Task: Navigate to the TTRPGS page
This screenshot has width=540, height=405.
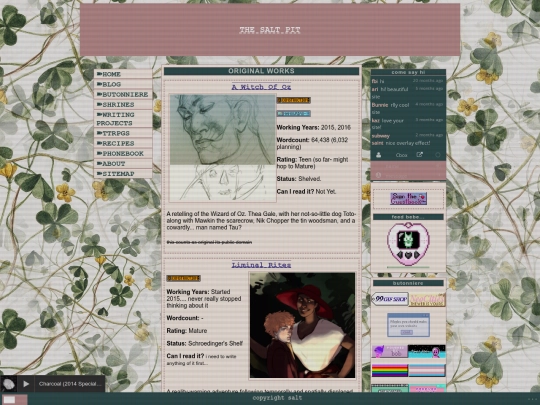Action: [123, 133]
